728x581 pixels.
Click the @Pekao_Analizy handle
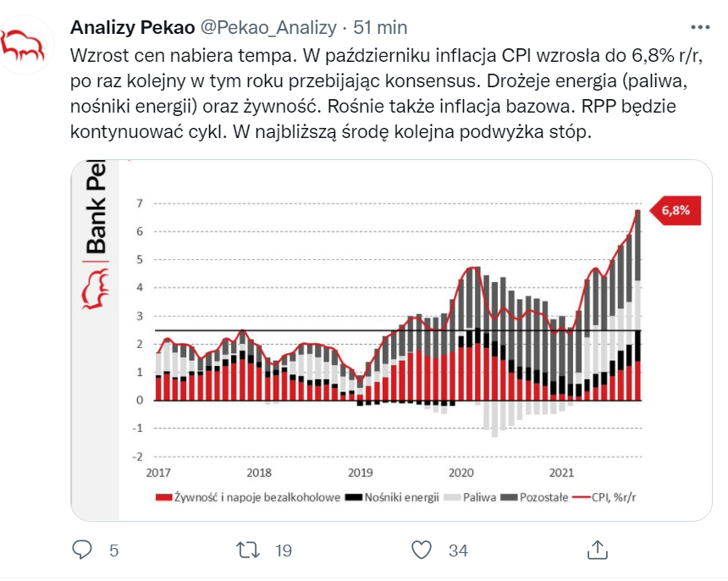coord(270,27)
